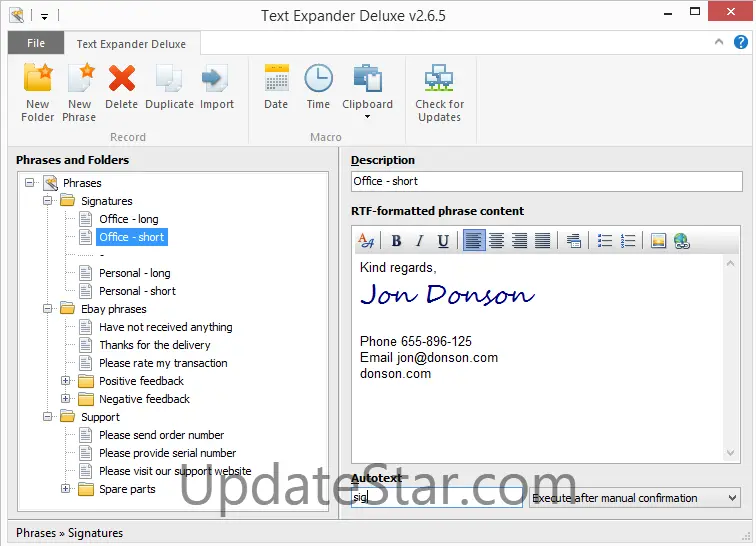
Task: Open the blue Help icon
Action: pos(741,42)
